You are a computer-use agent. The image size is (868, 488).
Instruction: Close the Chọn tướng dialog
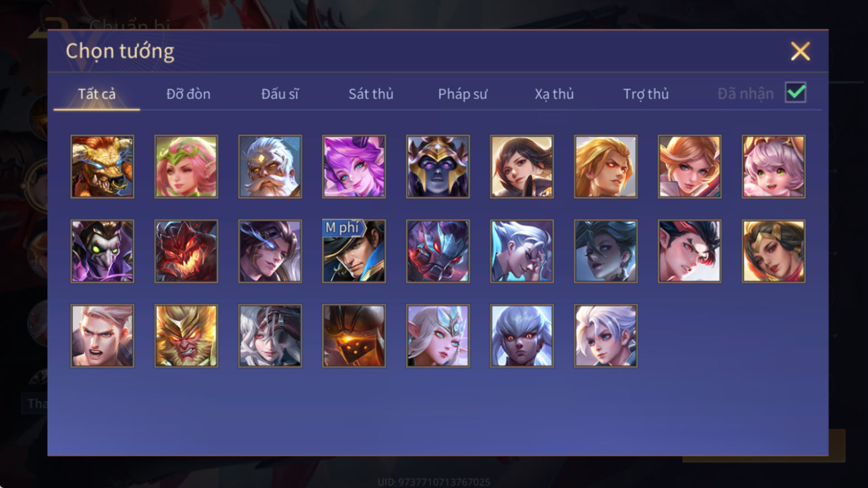pos(800,51)
